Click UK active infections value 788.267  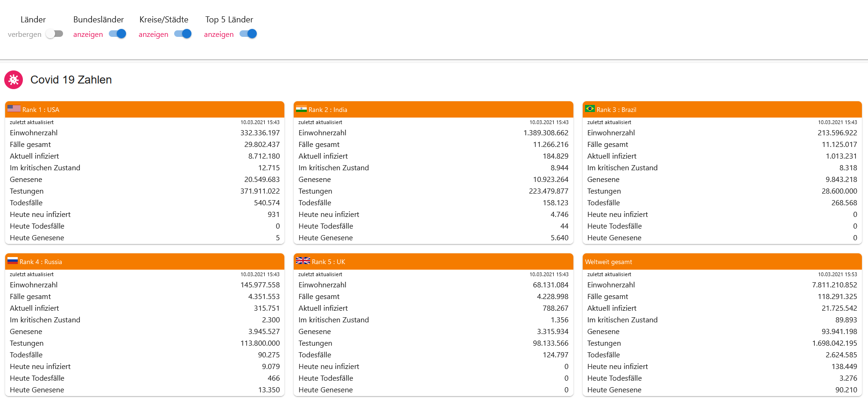[x=556, y=308]
